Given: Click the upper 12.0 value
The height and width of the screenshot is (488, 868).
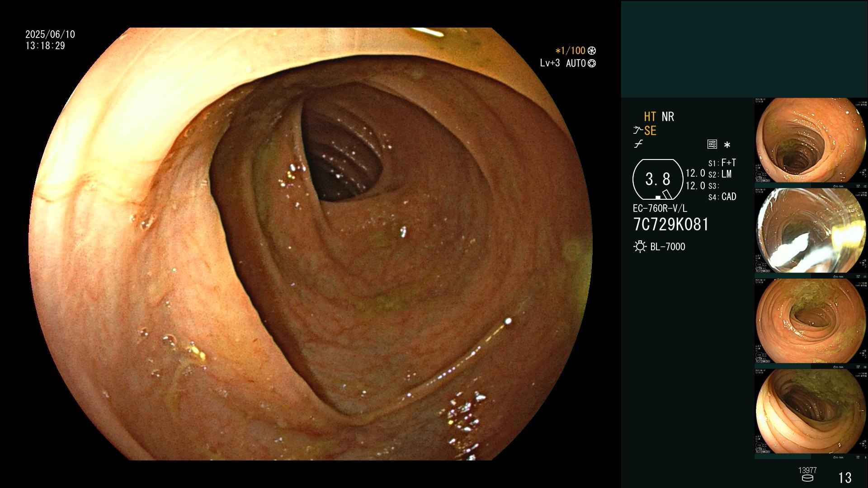Looking at the screenshot, I should 695,173.
